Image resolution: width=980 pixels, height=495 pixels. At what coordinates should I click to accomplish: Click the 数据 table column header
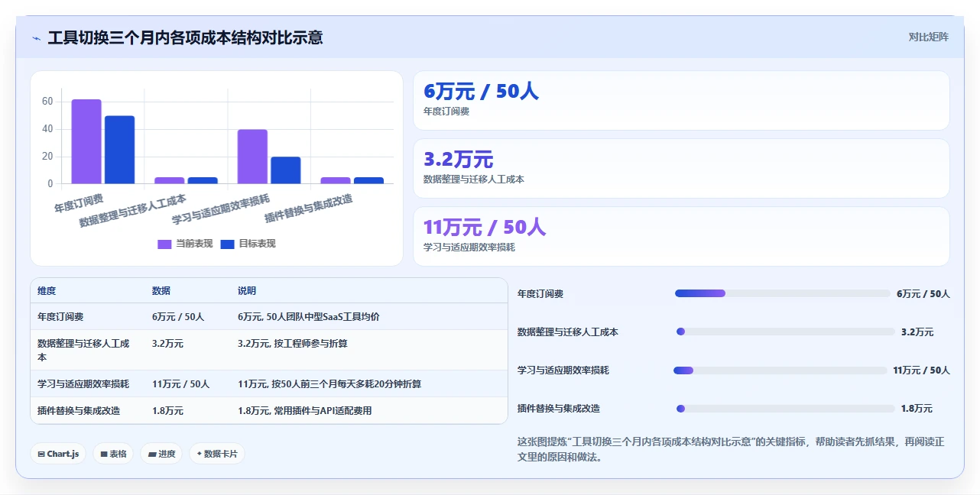point(161,291)
